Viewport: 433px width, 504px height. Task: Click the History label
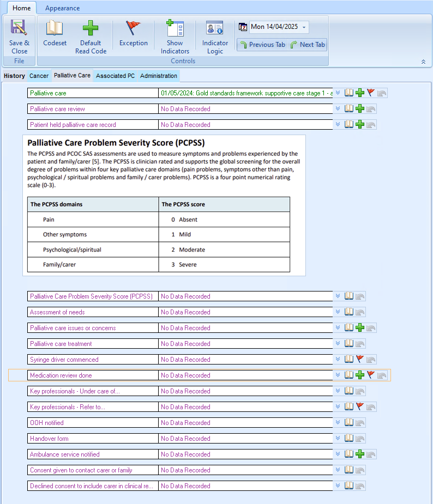pyautogui.click(x=14, y=76)
